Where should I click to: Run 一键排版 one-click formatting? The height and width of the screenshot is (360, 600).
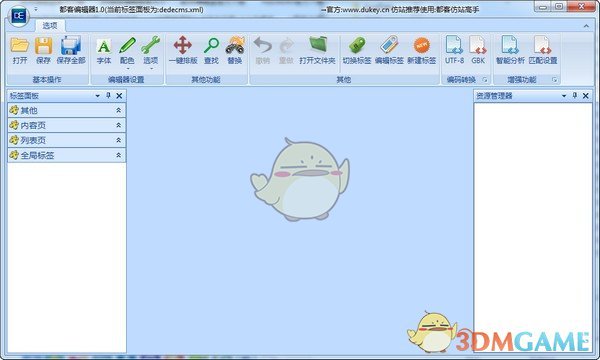[183, 50]
